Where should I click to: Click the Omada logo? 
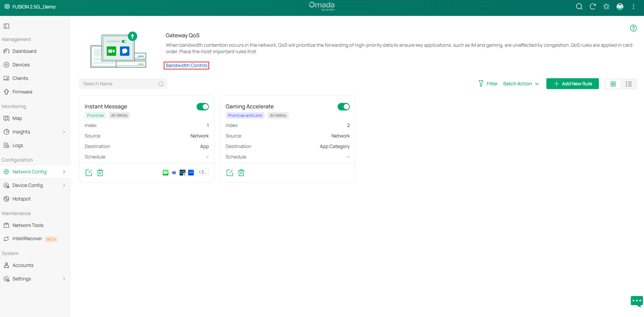322,6
